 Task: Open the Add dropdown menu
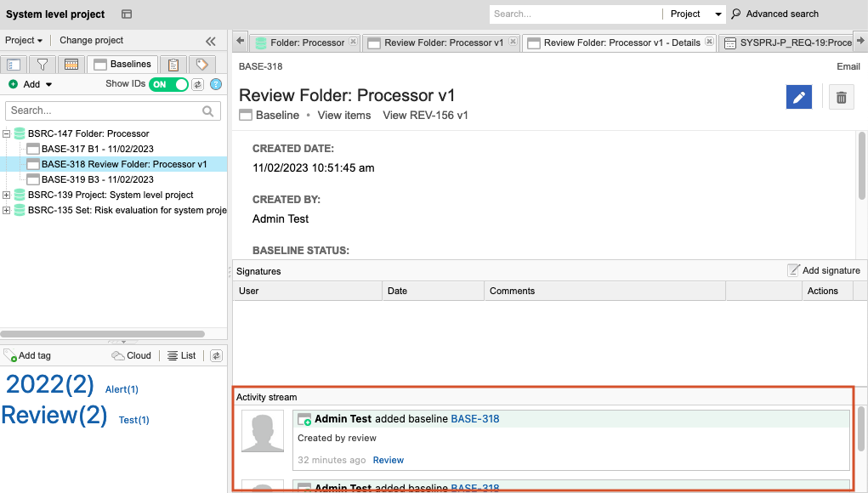(31, 84)
